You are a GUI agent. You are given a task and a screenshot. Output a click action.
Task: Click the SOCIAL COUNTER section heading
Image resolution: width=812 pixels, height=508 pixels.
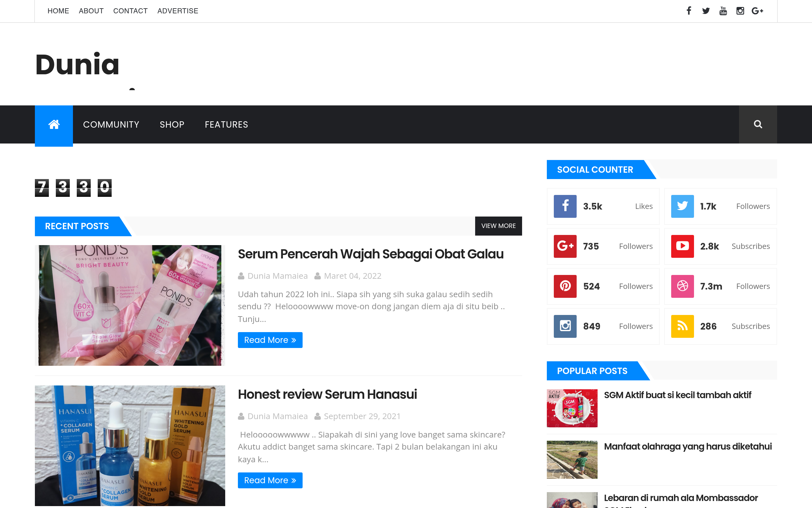point(595,170)
